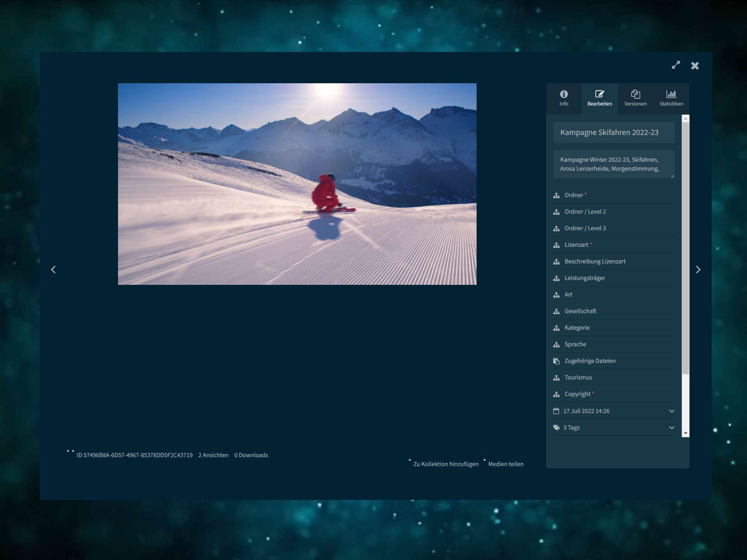The image size is (747, 560).
Task: Click the hierarchy icon beside Copyright
Action: pos(556,394)
